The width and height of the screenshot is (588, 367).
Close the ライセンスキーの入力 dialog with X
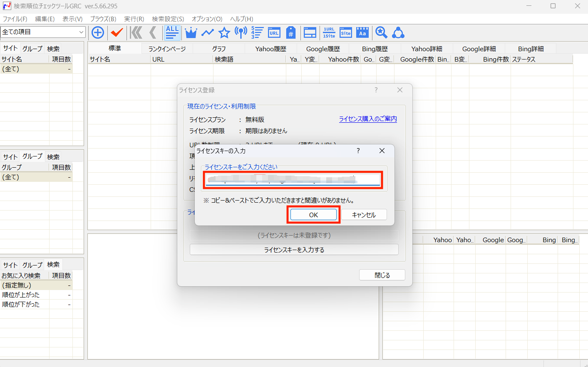click(x=382, y=151)
